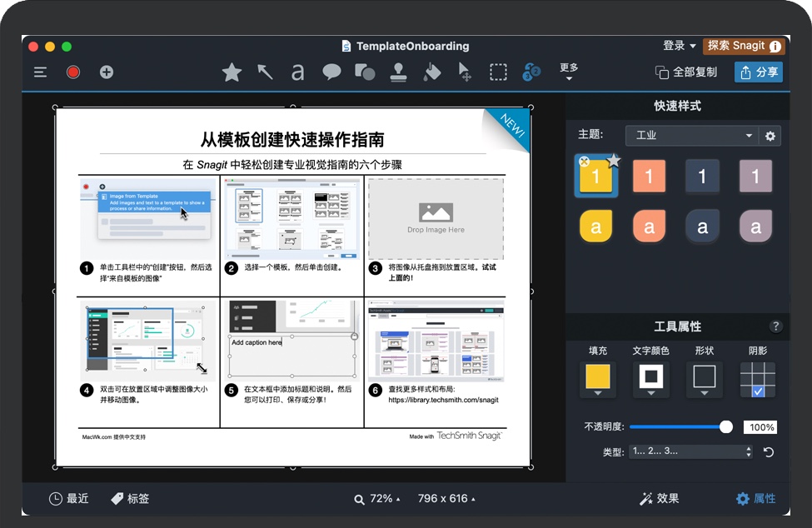Activate the dashed Selection tool
The width and height of the screenshot is (812, 528).
pyautogui.click(x=498, y=72)
